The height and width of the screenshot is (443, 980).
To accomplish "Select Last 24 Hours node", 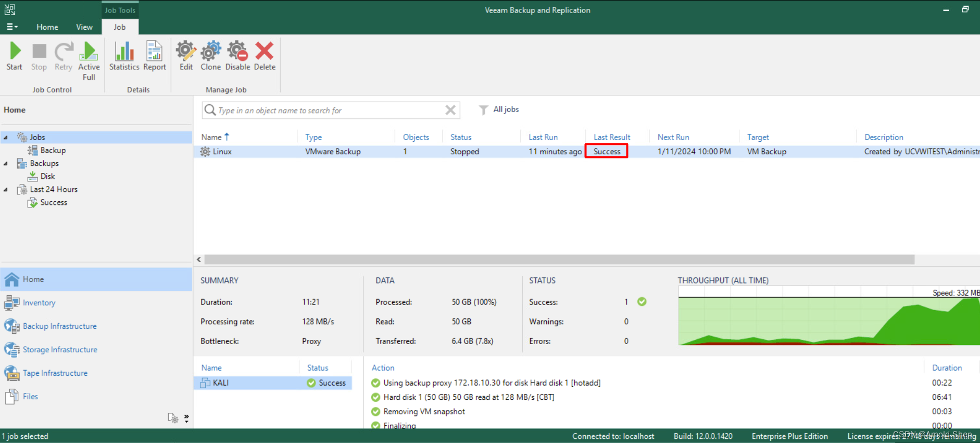I will [x=54, y=189].
